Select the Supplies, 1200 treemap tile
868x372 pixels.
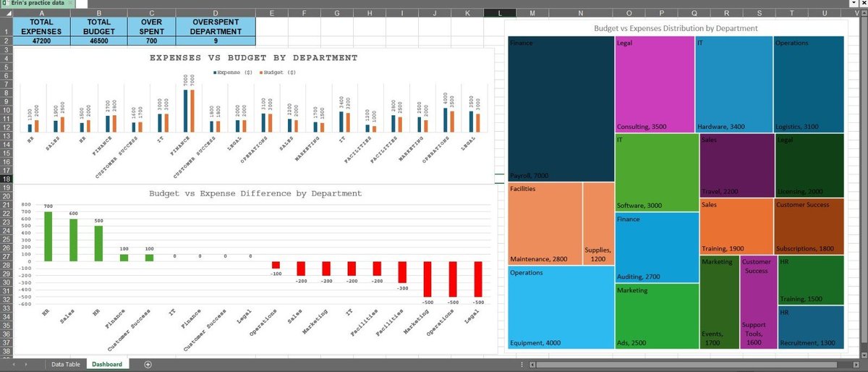coord(598,223)
